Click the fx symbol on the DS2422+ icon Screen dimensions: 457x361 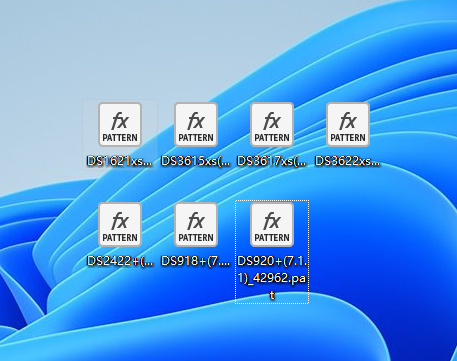pyautogui.click(x=120, y=221)
